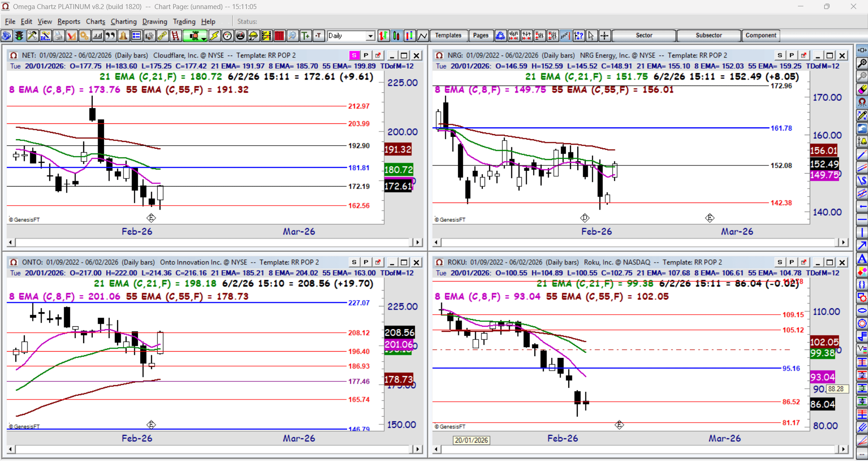This screenshot has width=868, height=461.
Task: Click the 95.16 price level label on ROKU chart
Action: click(791, 368)
